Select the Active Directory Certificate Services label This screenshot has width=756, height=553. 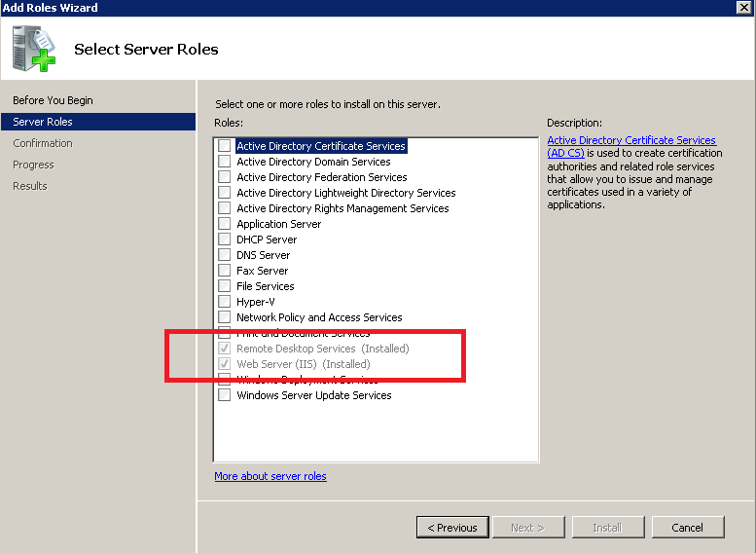tap(321, 146)
